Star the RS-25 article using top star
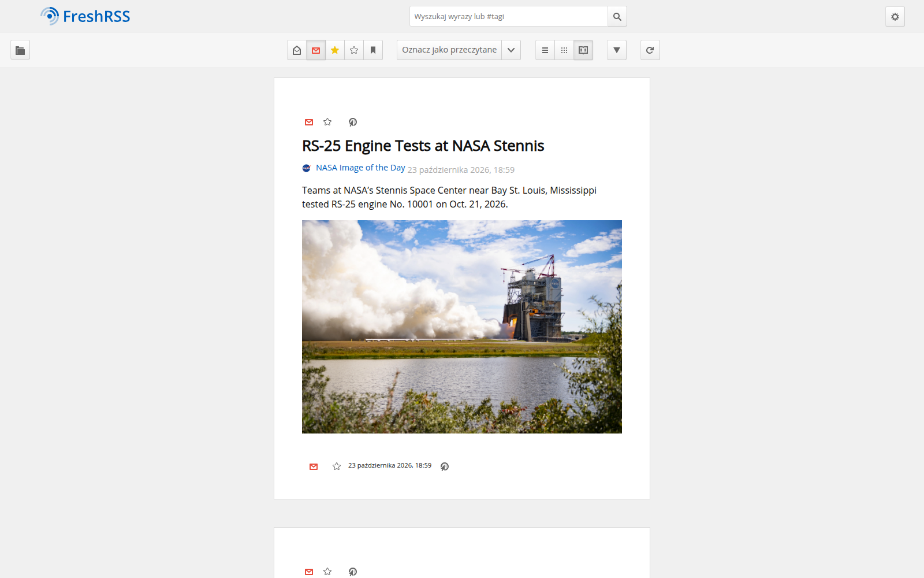The image size is (924, 578). click(327, 122)
